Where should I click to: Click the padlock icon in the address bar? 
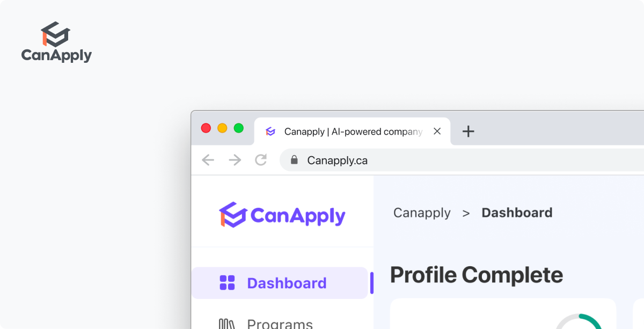[294, 160]
